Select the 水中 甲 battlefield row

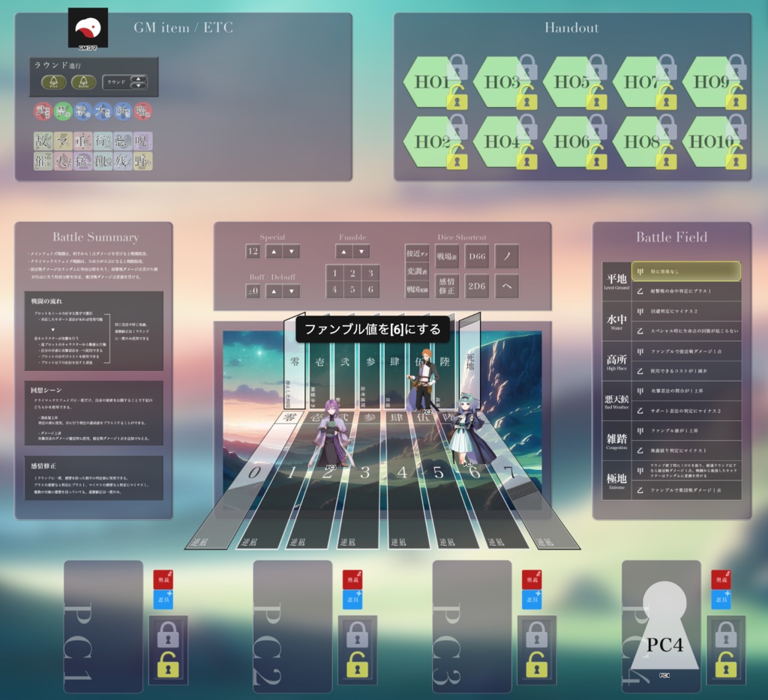[x=686, y=311]
